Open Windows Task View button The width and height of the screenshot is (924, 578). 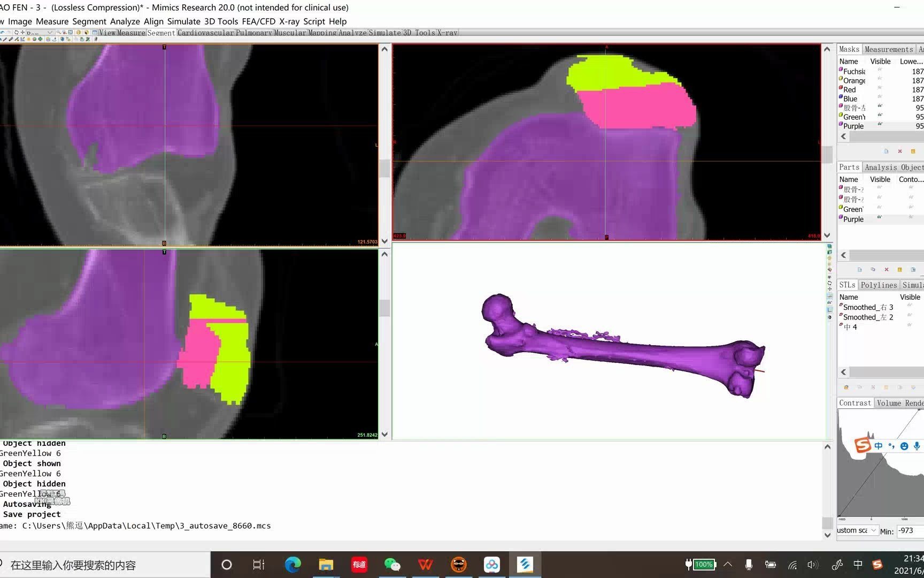coord(259,565)
